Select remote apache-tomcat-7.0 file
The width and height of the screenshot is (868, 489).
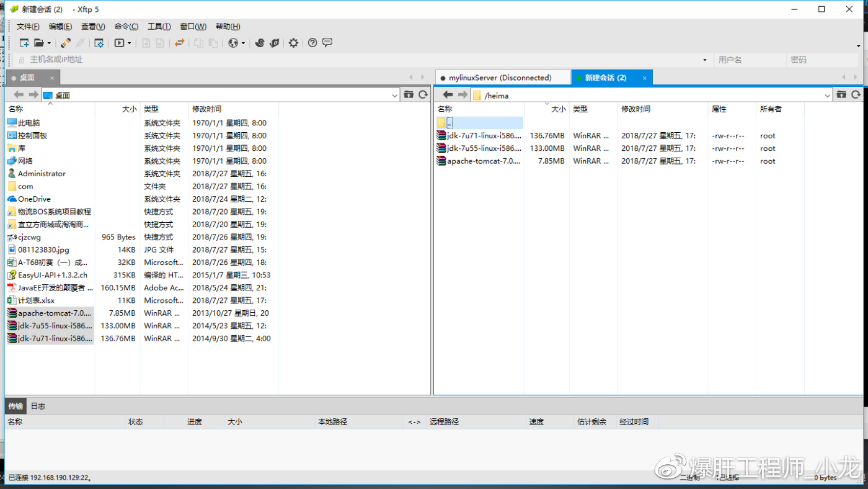coord(480,161)
